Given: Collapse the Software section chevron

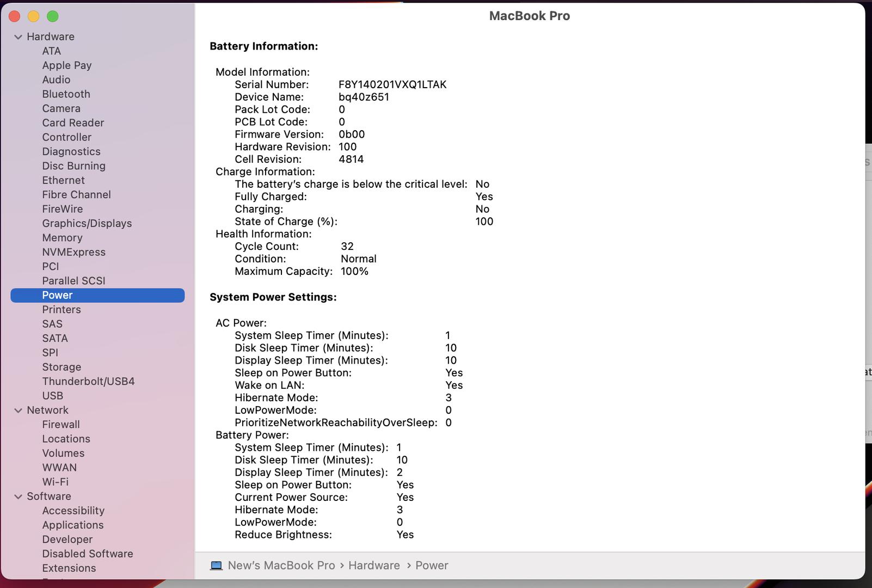Looking at the screenshot, I should click(18, 497).
